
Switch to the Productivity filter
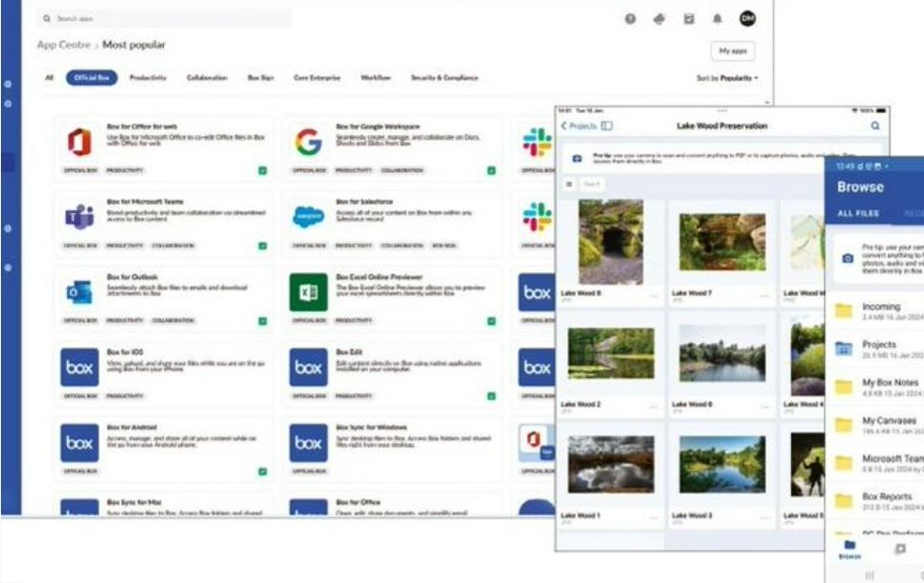click(148, 78)
